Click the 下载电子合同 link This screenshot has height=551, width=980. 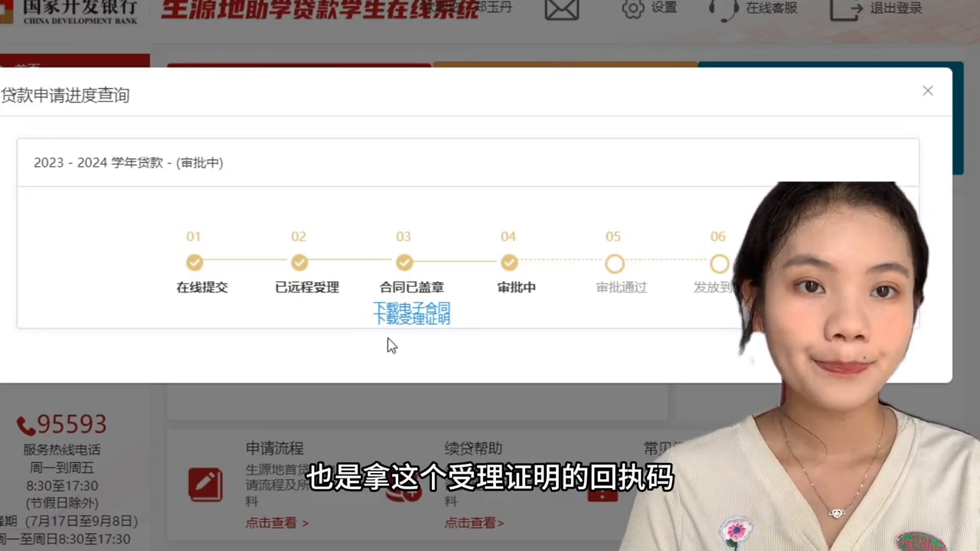tap(412, 308)
